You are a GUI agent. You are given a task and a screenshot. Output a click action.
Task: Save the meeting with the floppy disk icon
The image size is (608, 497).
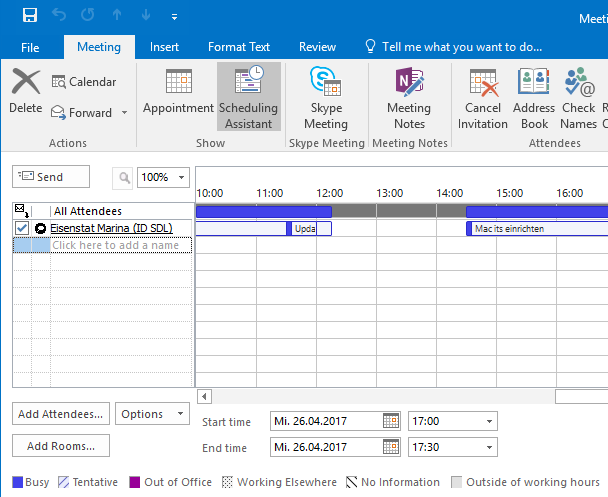(30, 15)
